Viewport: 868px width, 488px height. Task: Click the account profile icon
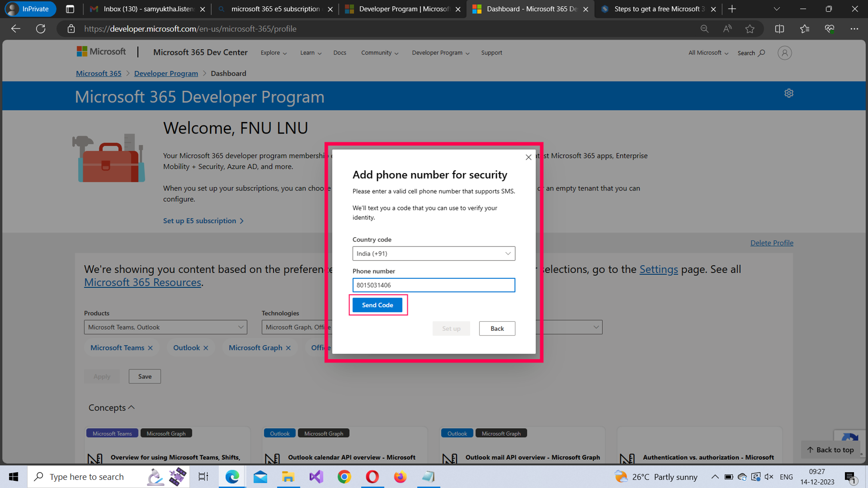(785, 53)
